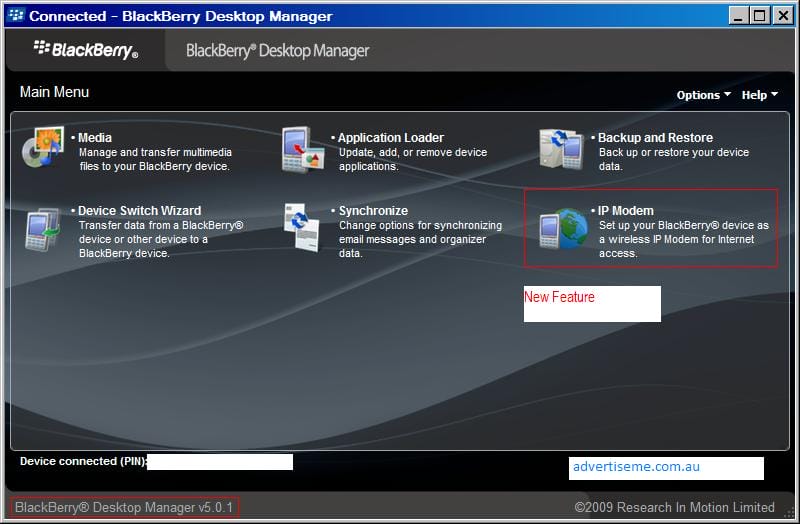This screenshot has width=800, height=525.
Task: Click the Desktop Manager v5.0.1 version label
Action: pos(124,508)
